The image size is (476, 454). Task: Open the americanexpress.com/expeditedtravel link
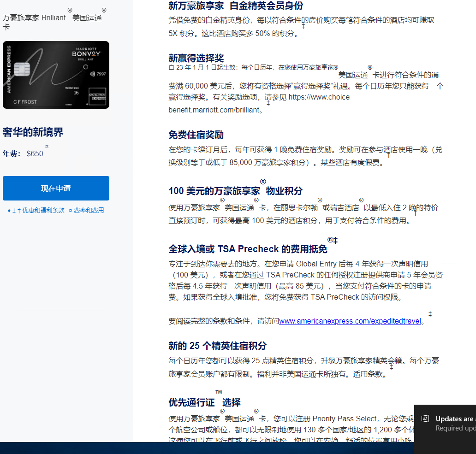tap(350, 321)
